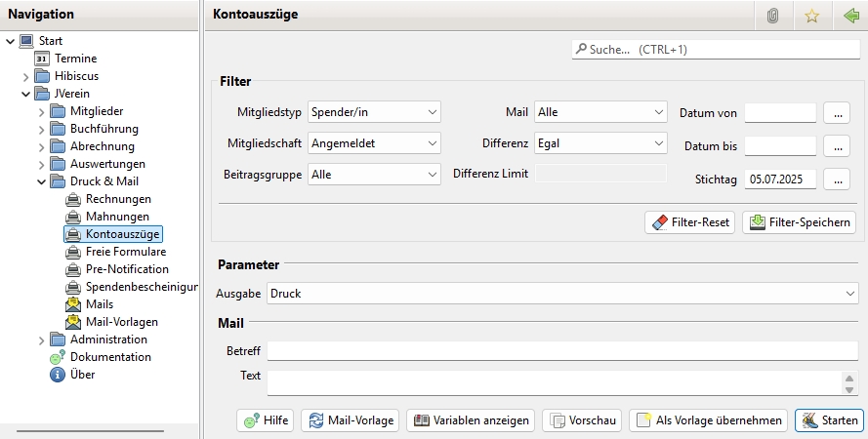Open Rechnungen printer item in navigation
Screen dimensions: 868x439
tap(117, 199)
